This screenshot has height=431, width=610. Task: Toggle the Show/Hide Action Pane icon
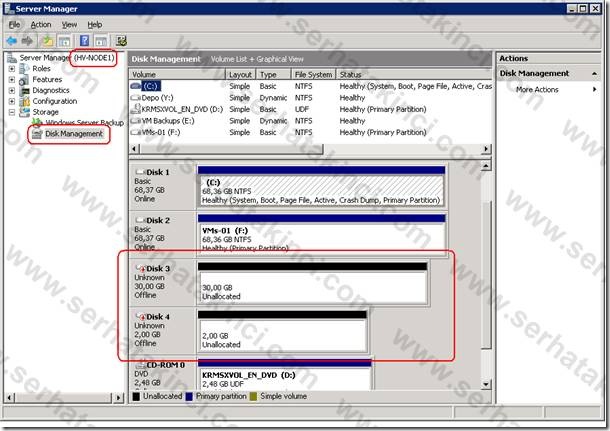(101, 41)
